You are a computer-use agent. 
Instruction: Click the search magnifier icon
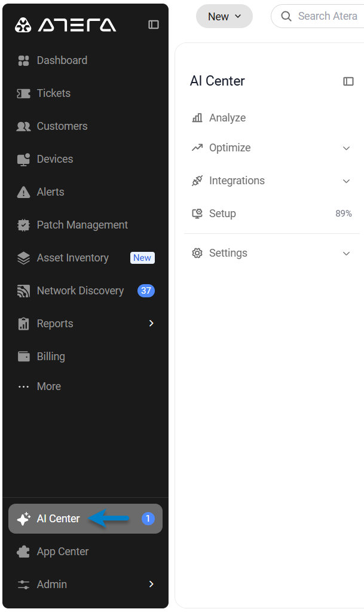[286, 16]
